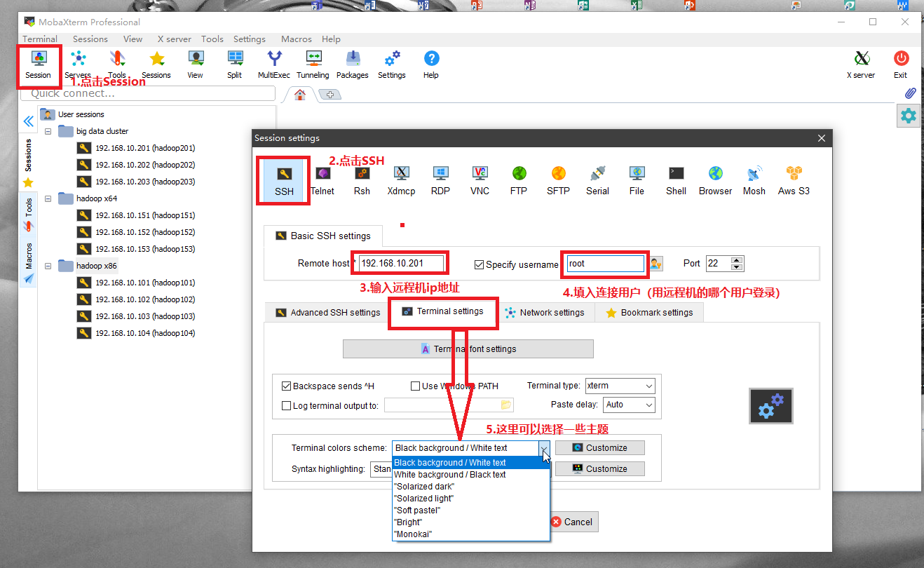The width and height of the screenshot is (924, 568).
Task: Focus the Quick connect search box
Action: click(148, 93)
